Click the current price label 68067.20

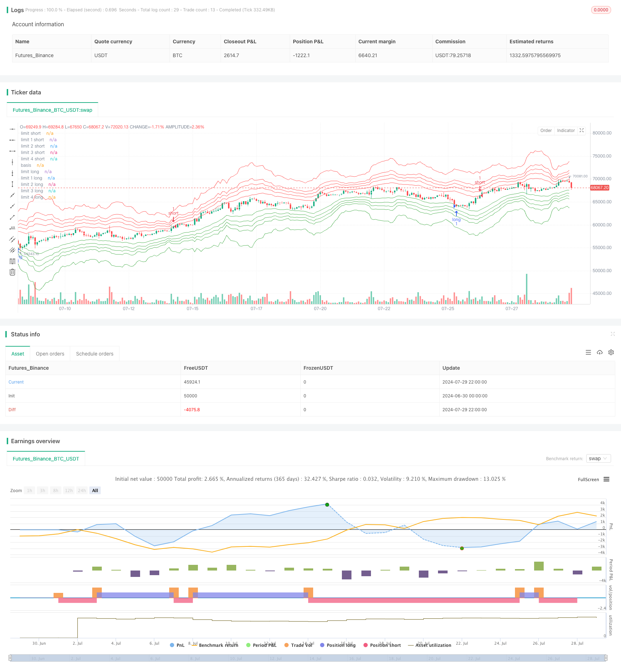(x=600, y=188)
